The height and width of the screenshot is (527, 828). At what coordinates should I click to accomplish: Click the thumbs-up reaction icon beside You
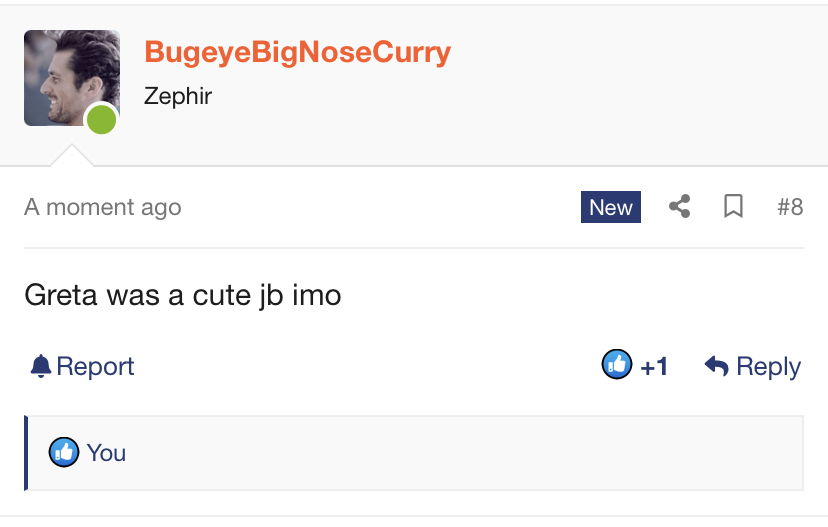(x=64, y=453)
